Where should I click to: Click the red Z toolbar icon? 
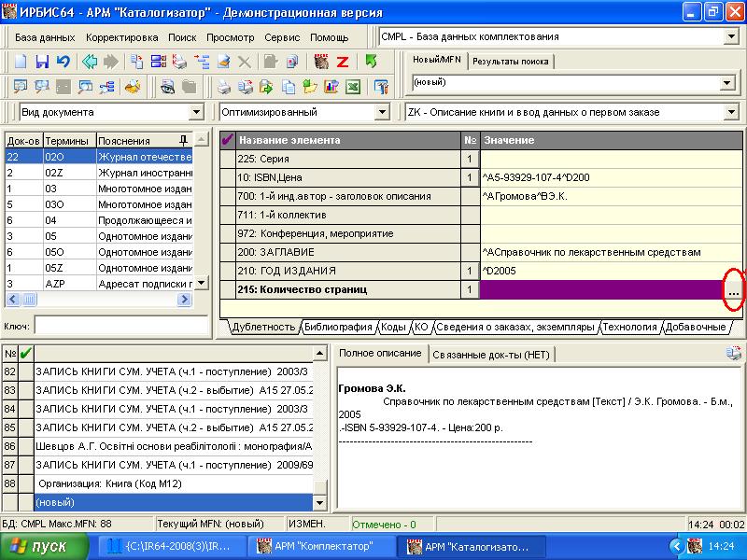coord(343,62)
